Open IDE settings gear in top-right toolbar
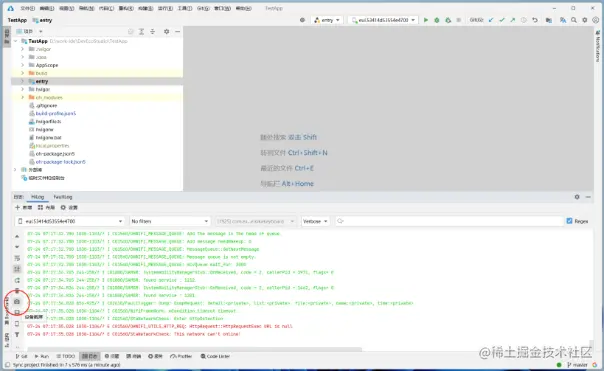 [x=585, y=20]
